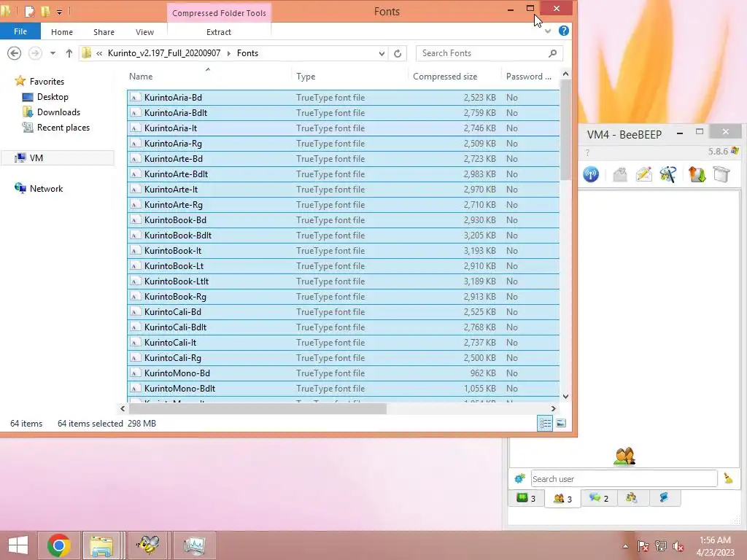Open the address bar history dropdown
Viewport: 747px width, 560px height.
tap(382, 53)
